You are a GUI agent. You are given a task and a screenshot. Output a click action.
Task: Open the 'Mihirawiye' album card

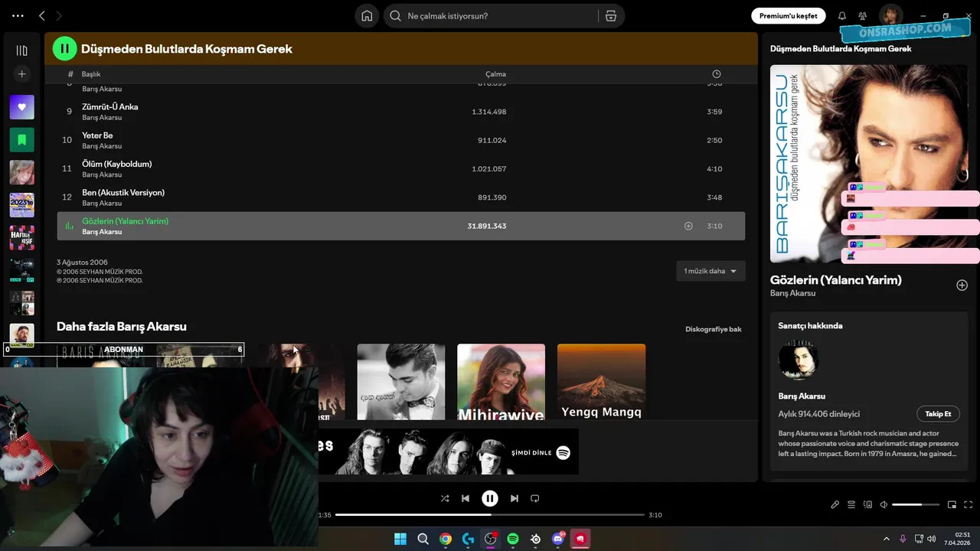501,381
